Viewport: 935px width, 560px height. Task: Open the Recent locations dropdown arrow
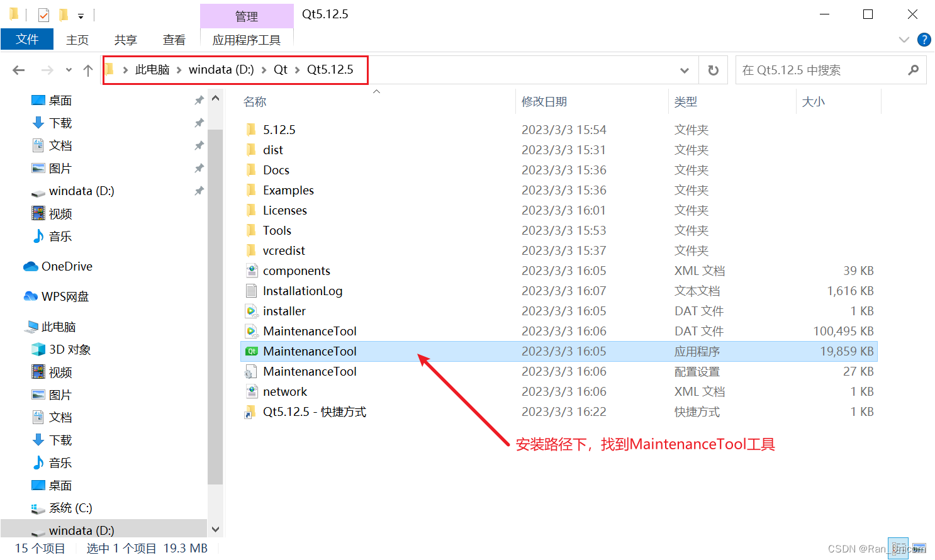click(x=69, y=70)
